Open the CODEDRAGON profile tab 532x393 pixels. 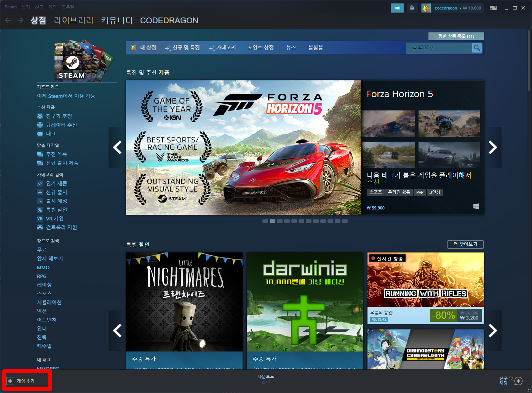(x=169, y=20)
